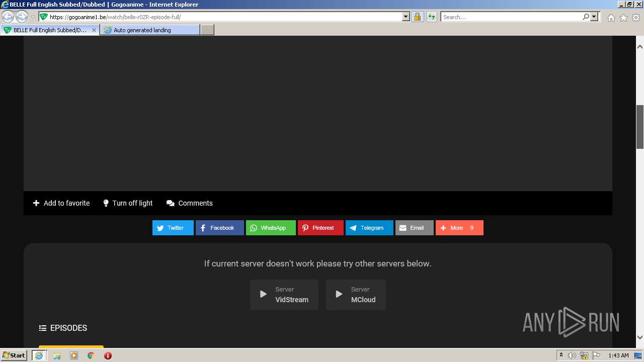This screenshot has height=362, width=644.
Task: Open the search provider dropdown arrow
Action: 594,17
